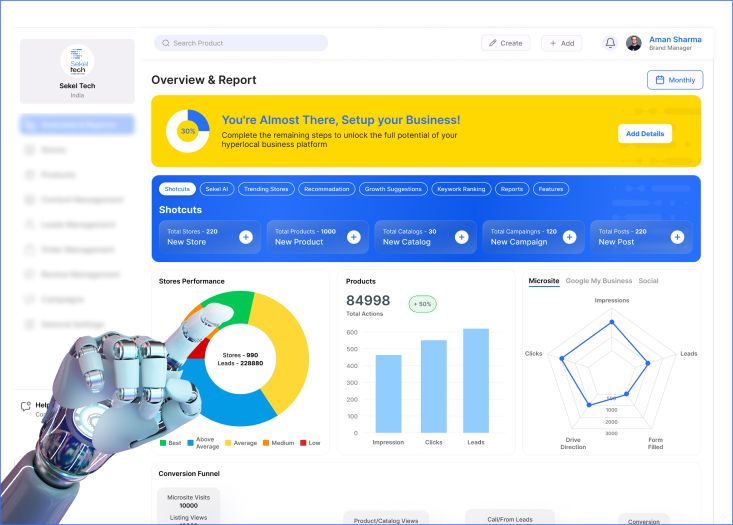Image resolution: width=733 pixels, height=525 pixels.
Task: Open the Features pill tab
Action: pos(551,189)
